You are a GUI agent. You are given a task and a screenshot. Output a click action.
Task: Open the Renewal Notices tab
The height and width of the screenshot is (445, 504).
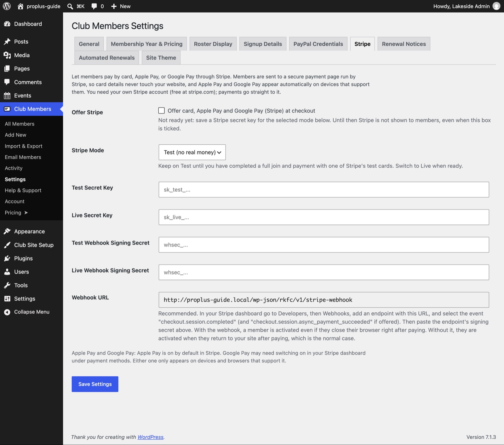click(404, 44)
